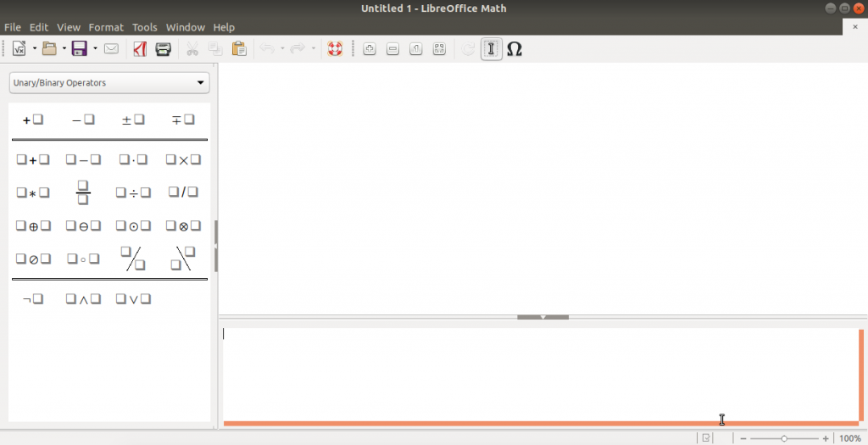Expand recent documents arrow next to Open
868x445 pixels.
(64, 48)
